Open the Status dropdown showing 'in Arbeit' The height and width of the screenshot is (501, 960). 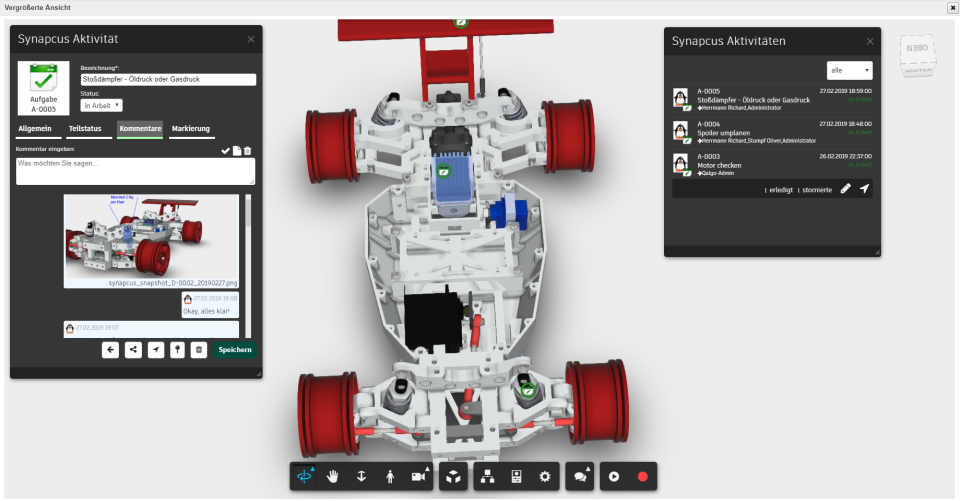[102, 105]
